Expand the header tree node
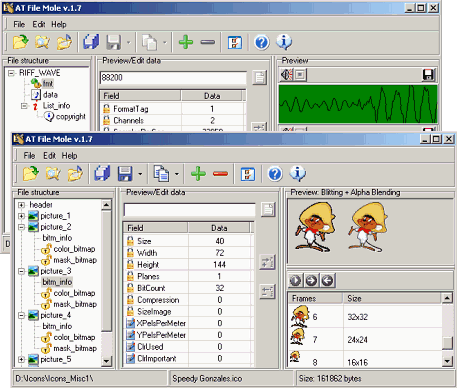 (x=21, y=205)
